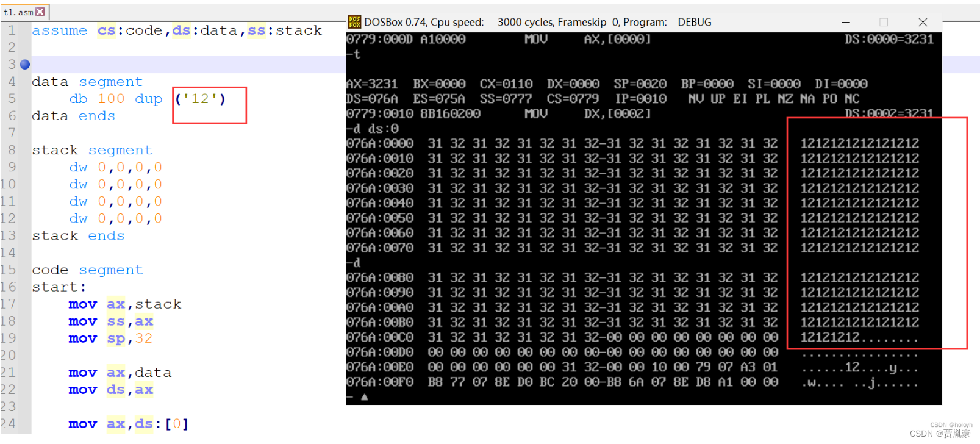The width and height of the screenshot is (980, 444).
Task: Click the '076A:0000' memory address
Action: coord(380,143)
